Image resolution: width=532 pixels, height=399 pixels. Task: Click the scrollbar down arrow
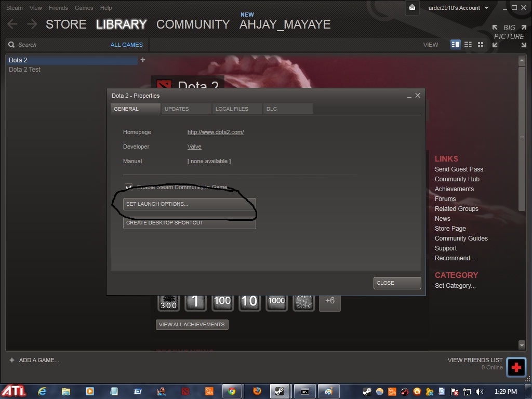pyautogui.click(x=522, y=345)
